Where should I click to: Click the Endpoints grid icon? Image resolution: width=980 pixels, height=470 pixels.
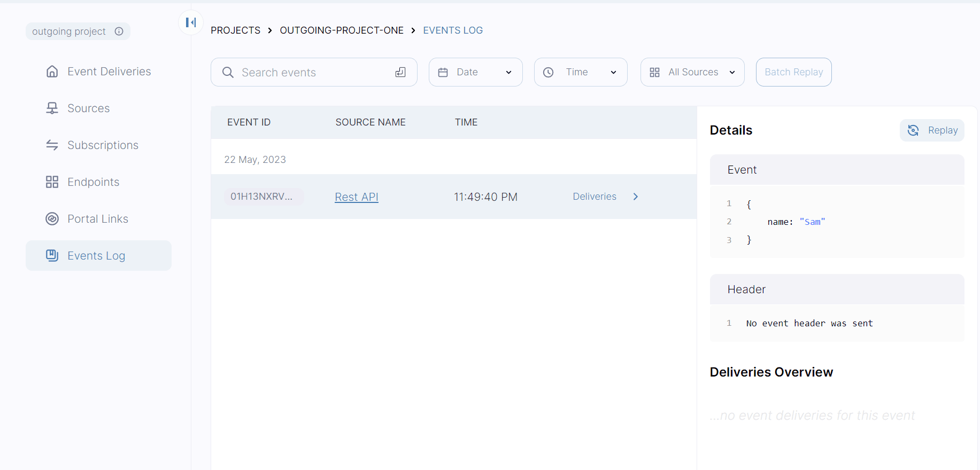(x=52, y=182)
